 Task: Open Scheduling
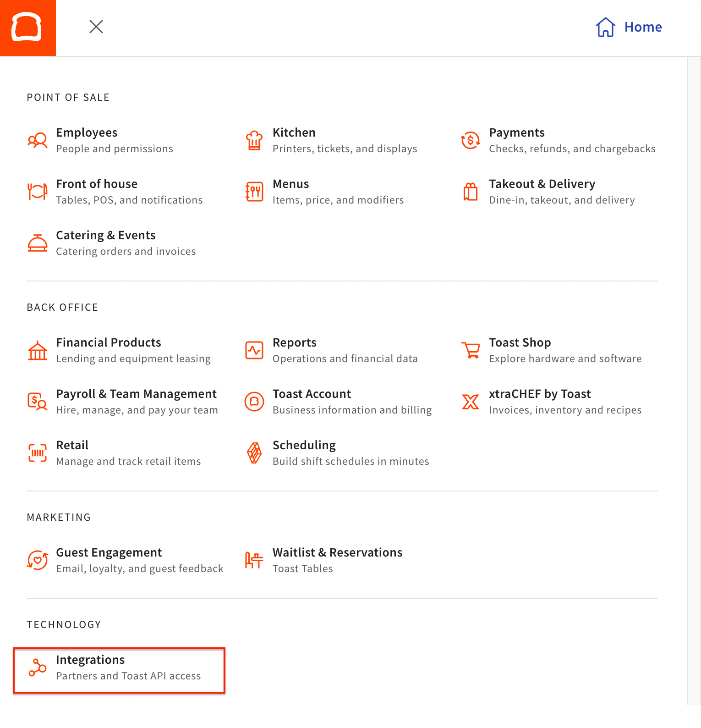pyautogui.click(x=304, y=445)
